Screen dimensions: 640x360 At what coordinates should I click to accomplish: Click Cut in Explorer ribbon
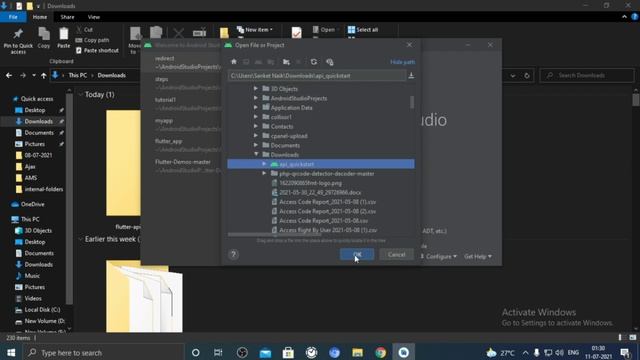point(84,30)
